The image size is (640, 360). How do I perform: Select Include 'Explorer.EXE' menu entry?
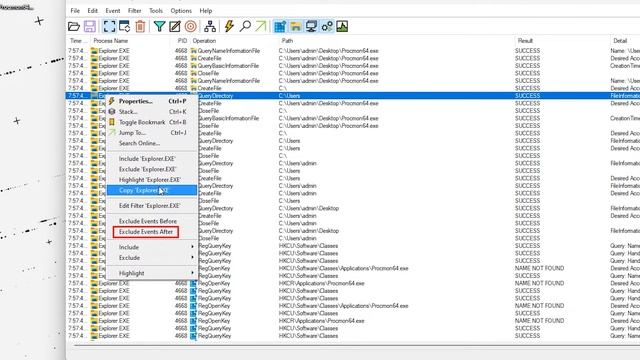[x=152, y=159]
